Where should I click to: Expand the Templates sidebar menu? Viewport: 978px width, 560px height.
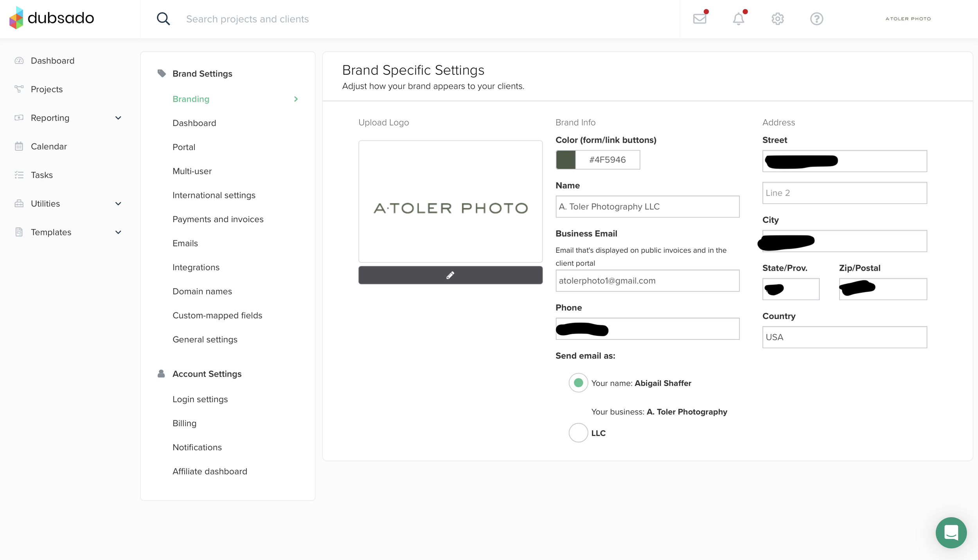click(x=118, y=232)
